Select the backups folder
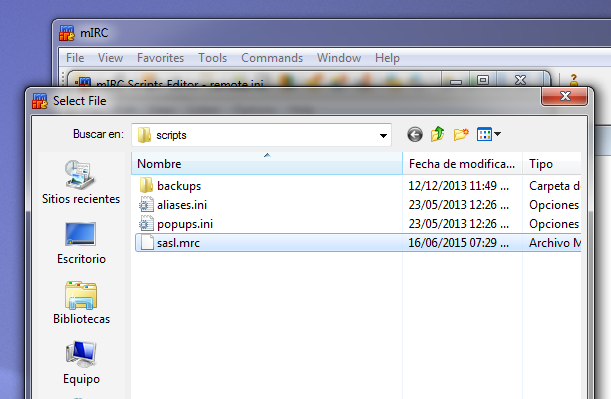611x399 pixels. point(179,186)
